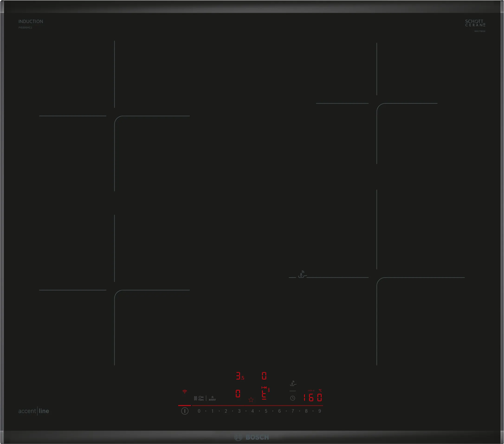Viewport: 504px width, 444px height.
Task: Activate the BOOST power function
Action: 212,398
